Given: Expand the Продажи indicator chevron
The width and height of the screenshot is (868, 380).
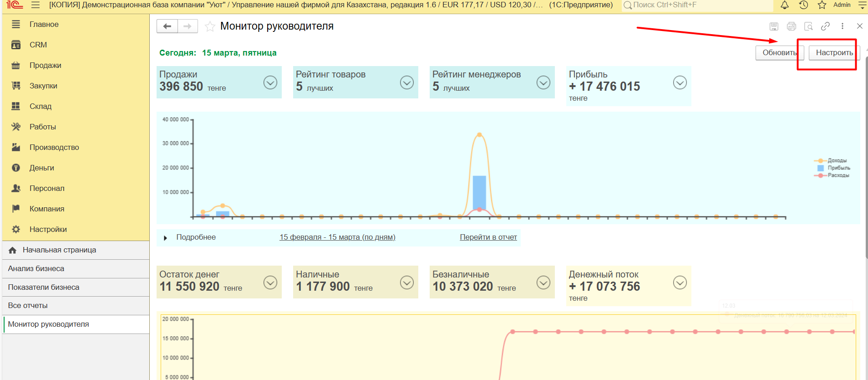Looking at the screenshot, I should (270, 82).
